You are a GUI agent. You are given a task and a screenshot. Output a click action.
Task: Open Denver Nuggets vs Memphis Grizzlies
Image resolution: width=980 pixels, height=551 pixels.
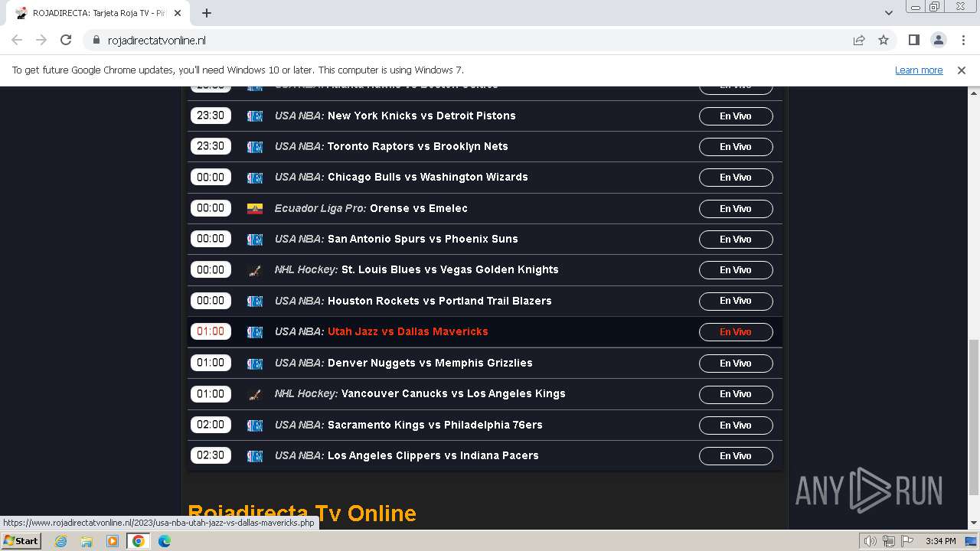point(430,363)
